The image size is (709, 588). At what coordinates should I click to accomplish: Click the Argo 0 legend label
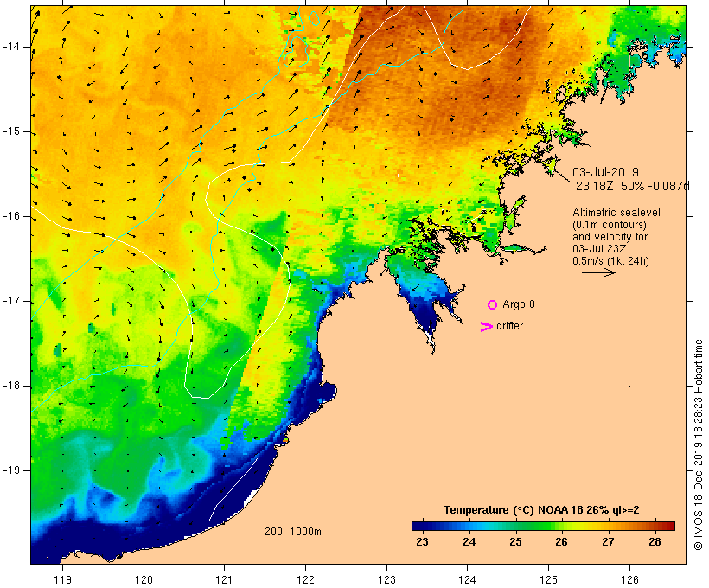pyautogui.click(x=519, y=304)
